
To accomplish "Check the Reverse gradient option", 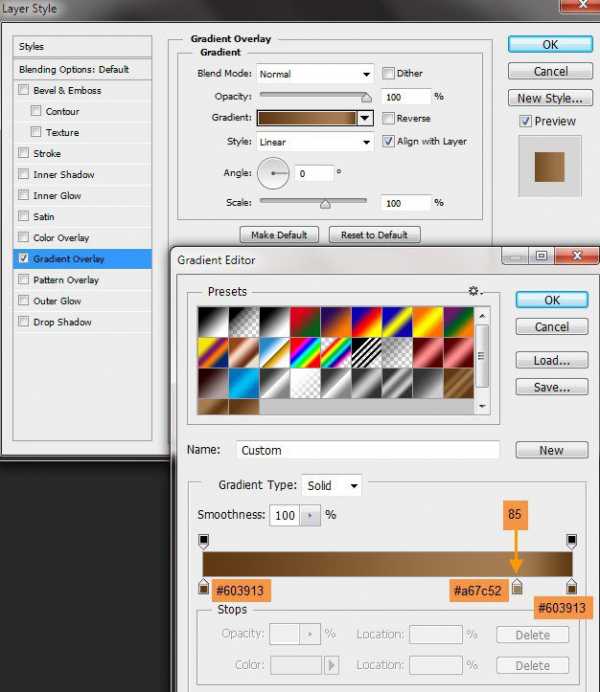I will [x=388, y=118].
